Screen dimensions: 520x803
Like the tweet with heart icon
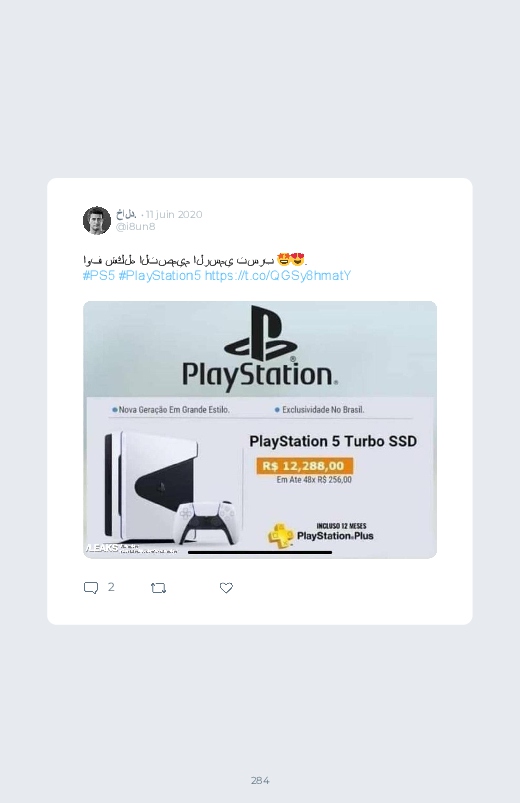pyautogui.click(x=226, y=588)
